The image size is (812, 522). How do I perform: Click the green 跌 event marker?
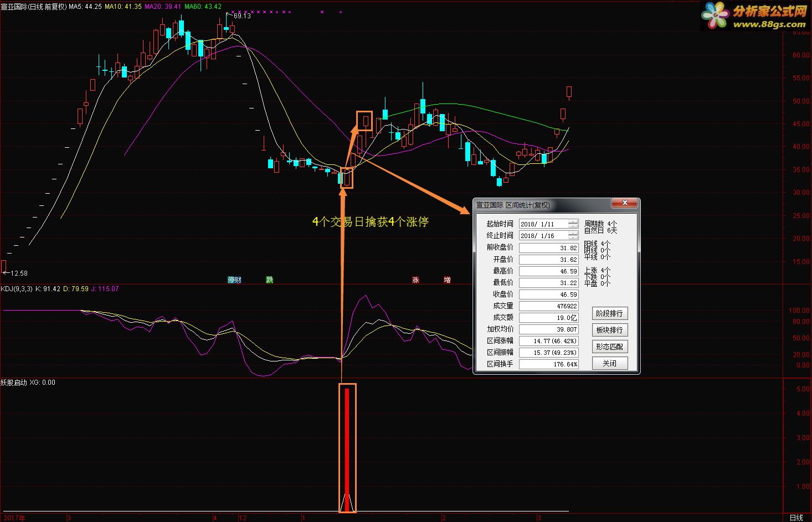[x=270, y=280]
